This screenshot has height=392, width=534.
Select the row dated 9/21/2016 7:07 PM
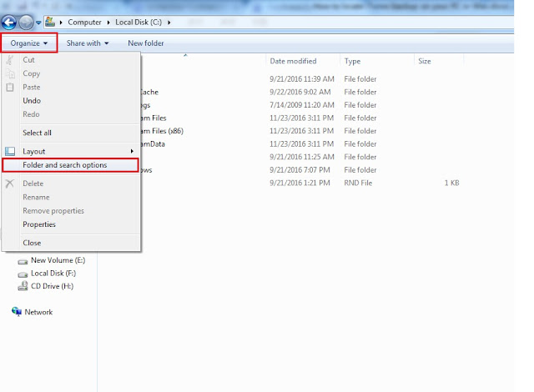tap(301, 170)
